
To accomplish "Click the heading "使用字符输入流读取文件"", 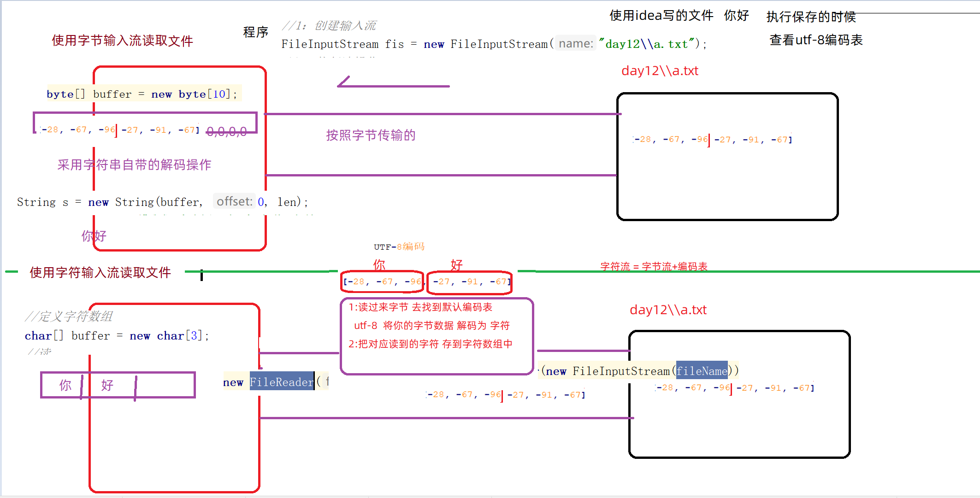I will click(100, 272).
